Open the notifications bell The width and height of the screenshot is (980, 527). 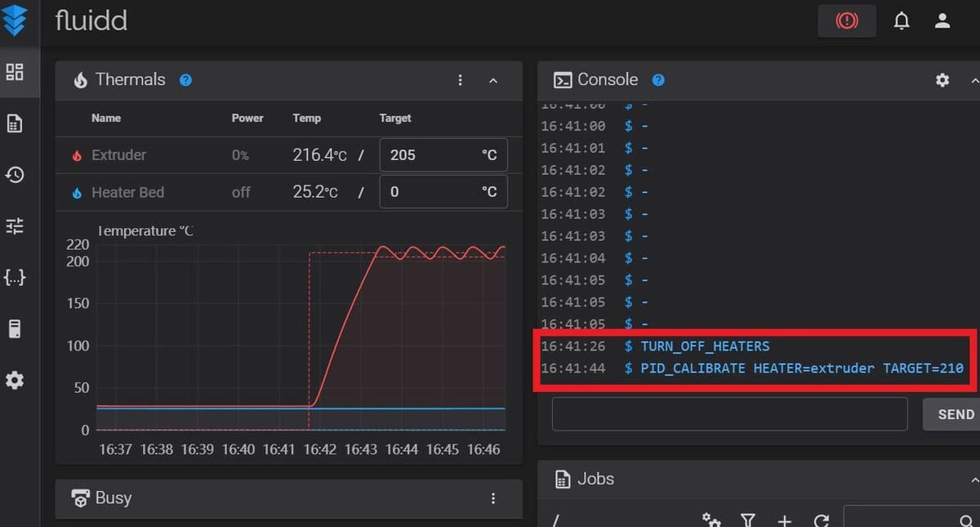[902, 21]
